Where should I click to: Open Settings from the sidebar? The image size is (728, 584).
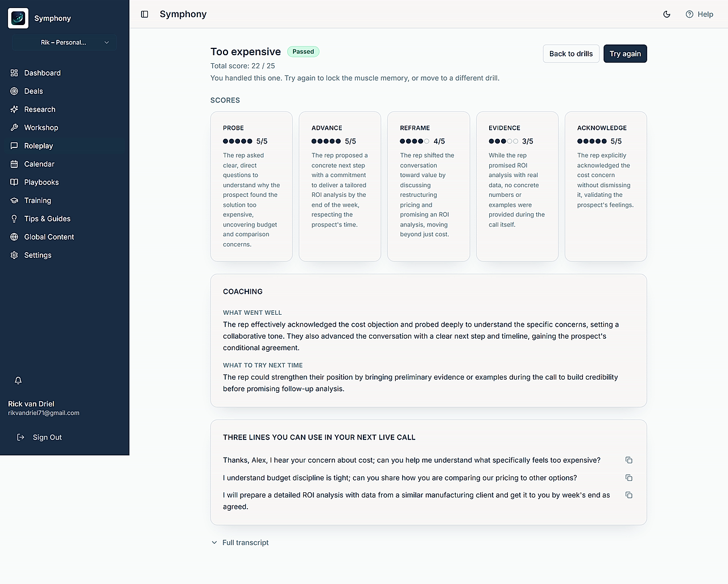[x=64, y=255]
